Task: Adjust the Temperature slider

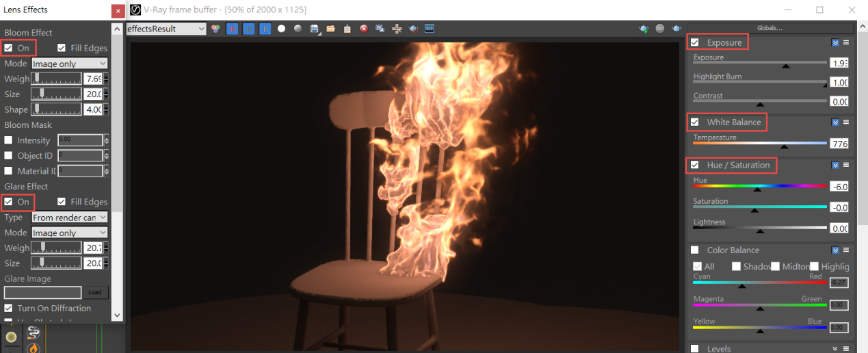Action: coord(760,144)
